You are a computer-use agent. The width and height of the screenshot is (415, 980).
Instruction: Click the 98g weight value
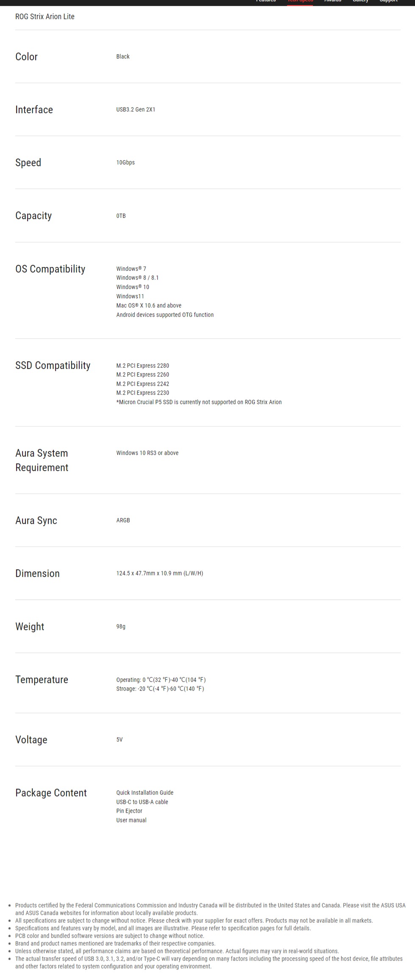pyautogui.click(x=121, y=626)
